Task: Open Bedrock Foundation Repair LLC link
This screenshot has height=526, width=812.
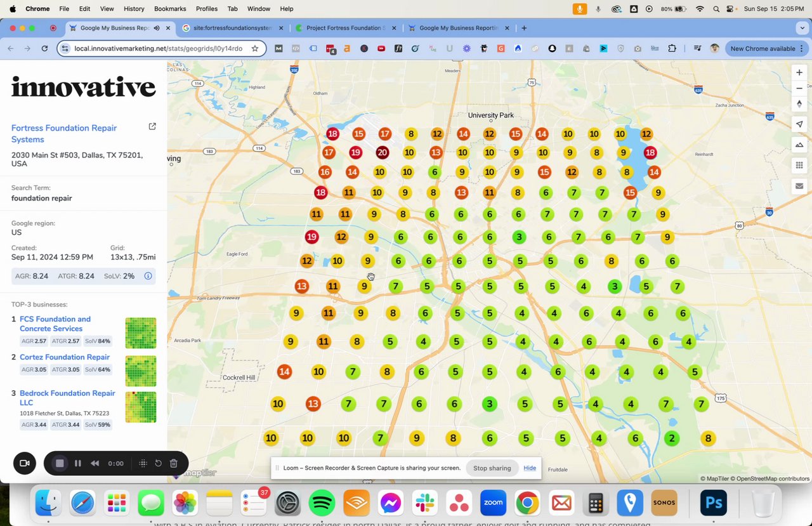Action: point(67,398)
